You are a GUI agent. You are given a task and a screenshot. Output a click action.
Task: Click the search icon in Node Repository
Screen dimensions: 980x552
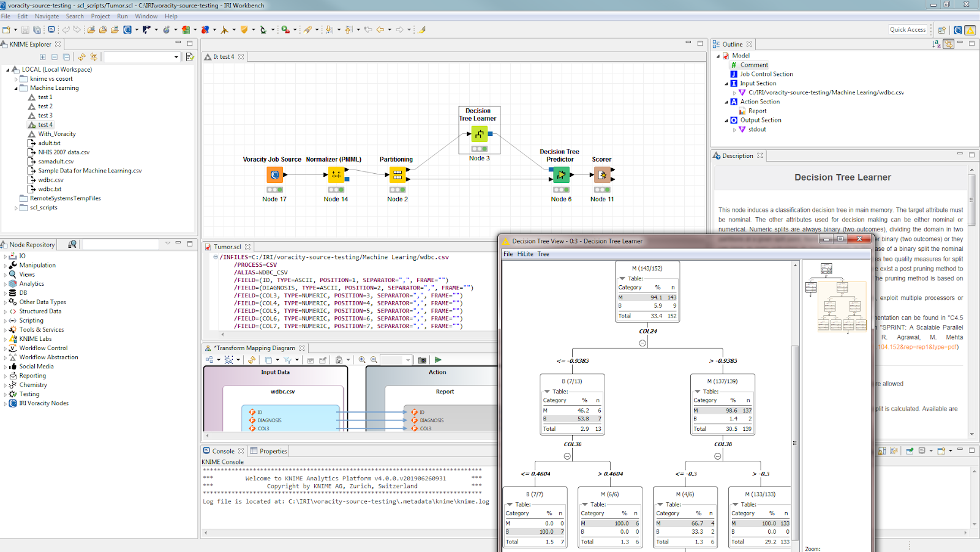coord(72,244)
